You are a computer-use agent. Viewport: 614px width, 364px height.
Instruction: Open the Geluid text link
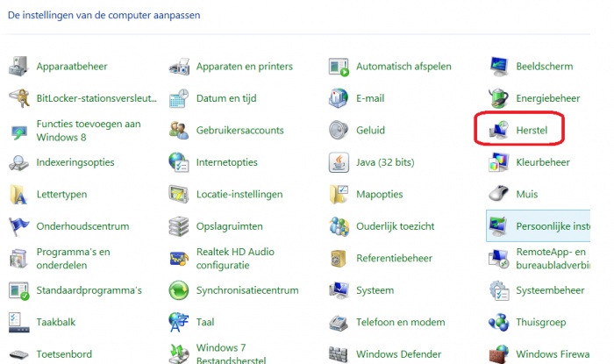370,131
